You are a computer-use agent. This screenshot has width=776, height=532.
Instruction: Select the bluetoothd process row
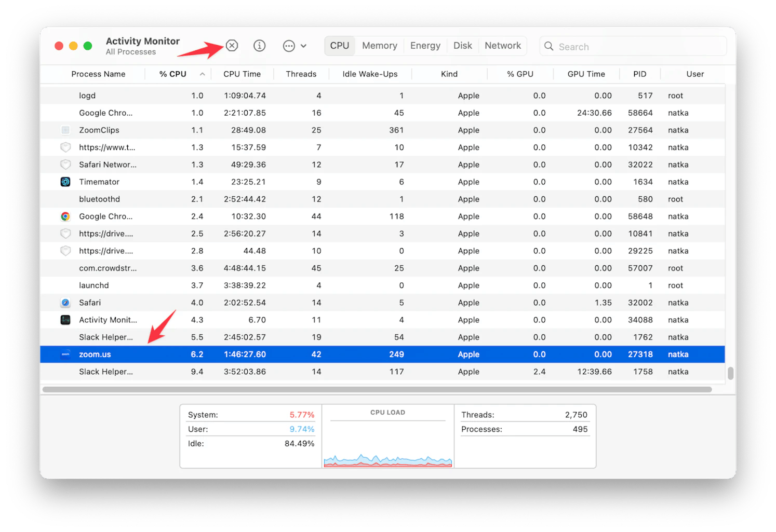382,199
